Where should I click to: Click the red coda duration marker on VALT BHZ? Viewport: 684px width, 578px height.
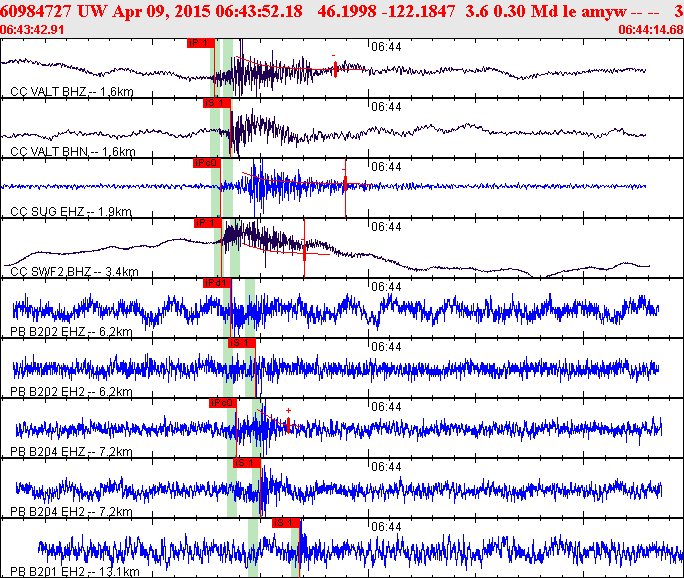[x=335, y=69]
